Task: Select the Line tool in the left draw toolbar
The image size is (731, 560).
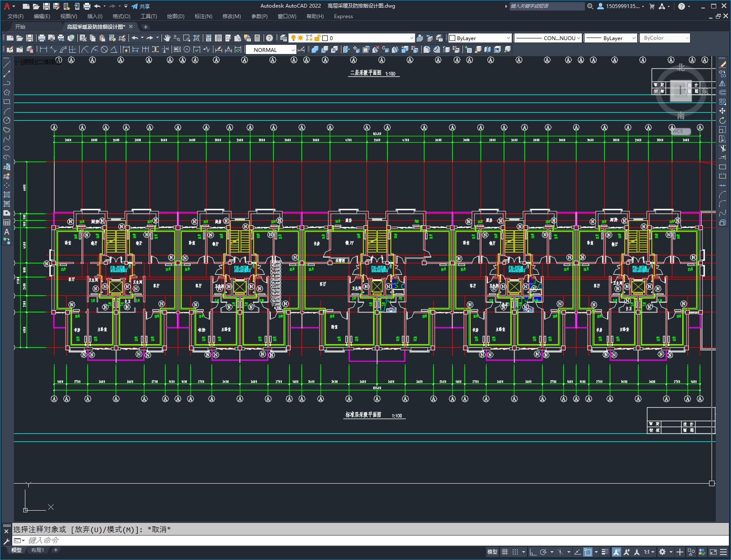Action: click(x=7, y=65)
